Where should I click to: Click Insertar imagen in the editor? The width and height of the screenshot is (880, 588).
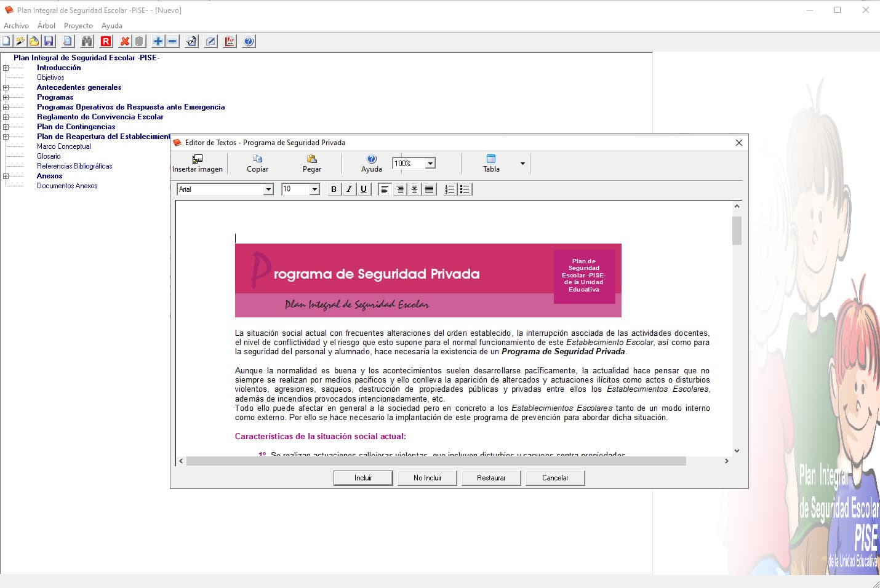coord(198,164)
